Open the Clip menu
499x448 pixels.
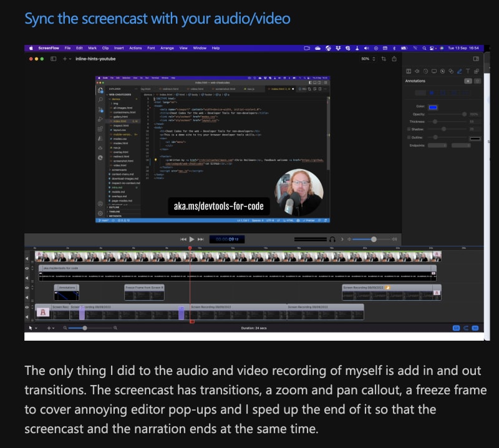point(105,48)
